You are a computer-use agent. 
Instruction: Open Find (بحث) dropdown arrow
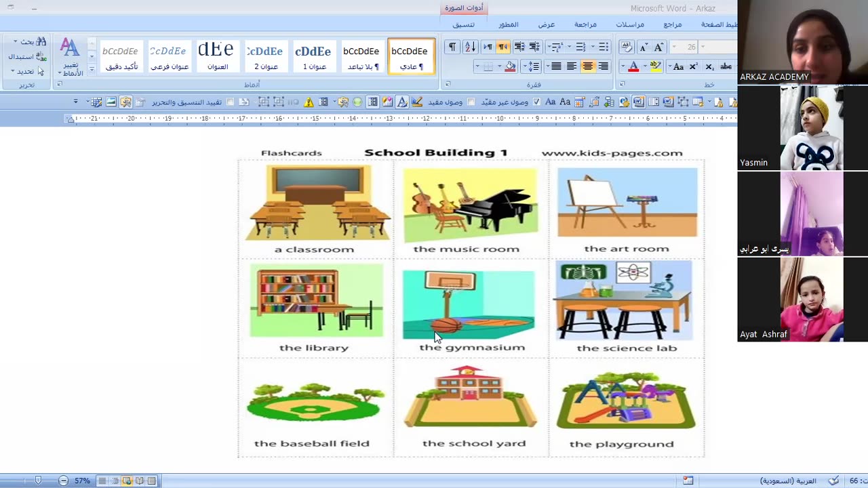click(x=15, y=41)
